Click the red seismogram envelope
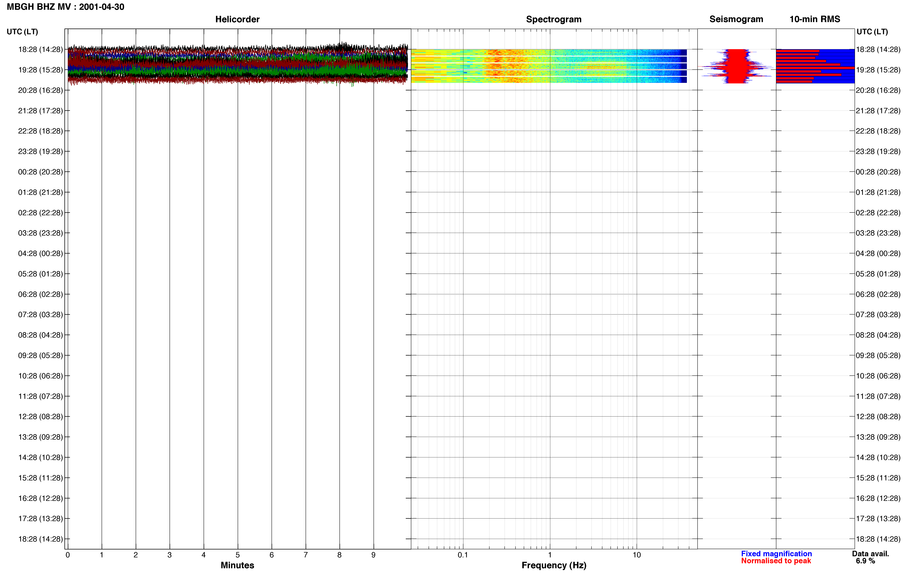Image resolution: width=924 pixels, height=578 pixels. tap(736, 66)
